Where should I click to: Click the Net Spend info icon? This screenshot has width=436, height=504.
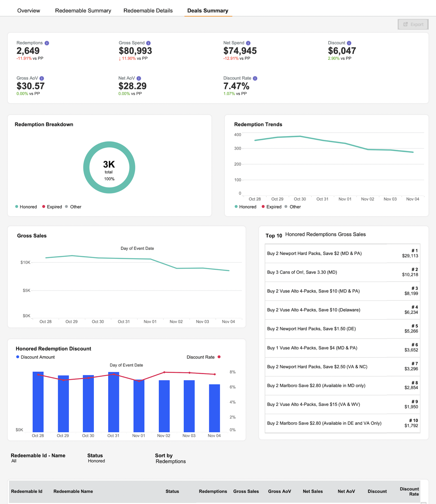tap(248, 43)
